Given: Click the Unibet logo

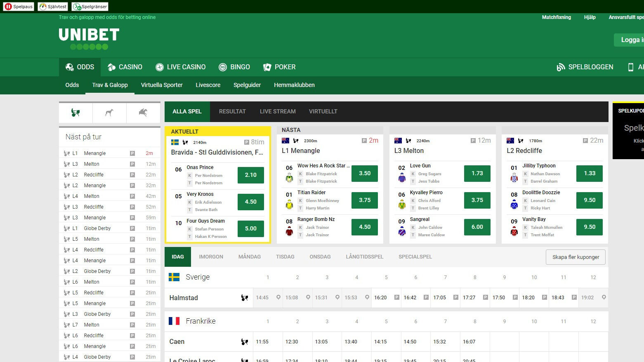Looking at the screenshot, I should [x=89, y=39].
